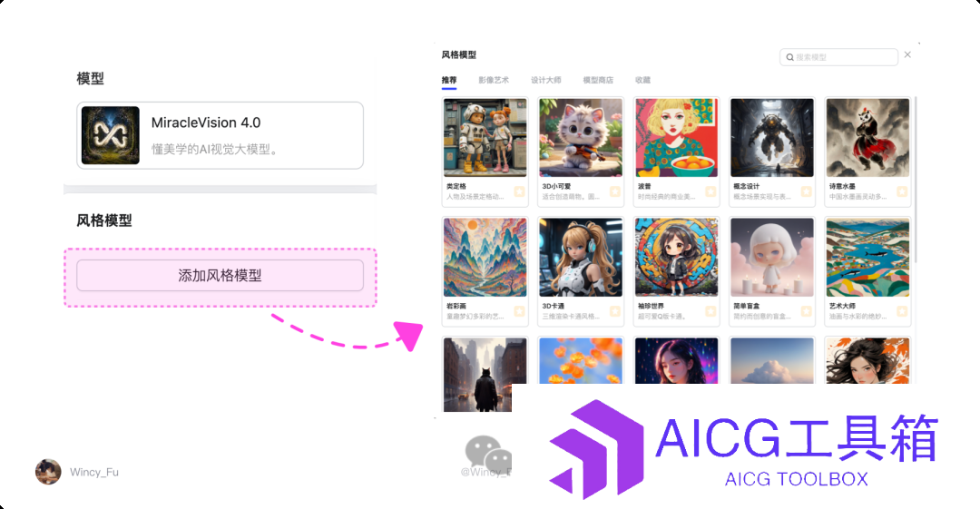Click the star icon on 波普 card
The height and width of the screenshot is (509, 980).
click(x=710, y=191)
